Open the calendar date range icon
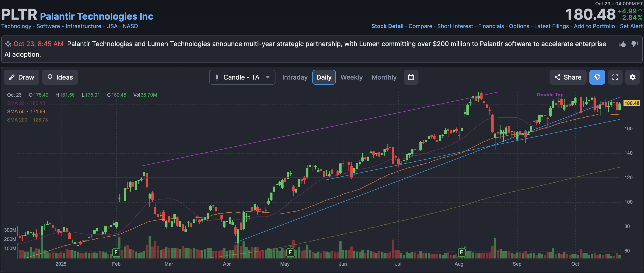This screenshot has height=273, width=644. [x=411, y=77]
